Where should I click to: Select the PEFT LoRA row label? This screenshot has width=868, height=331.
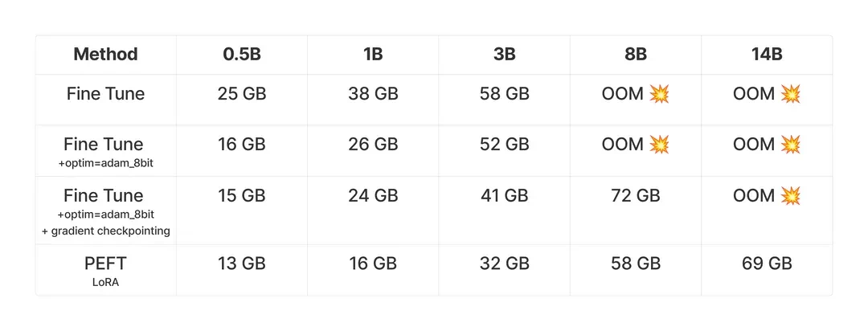106,272
